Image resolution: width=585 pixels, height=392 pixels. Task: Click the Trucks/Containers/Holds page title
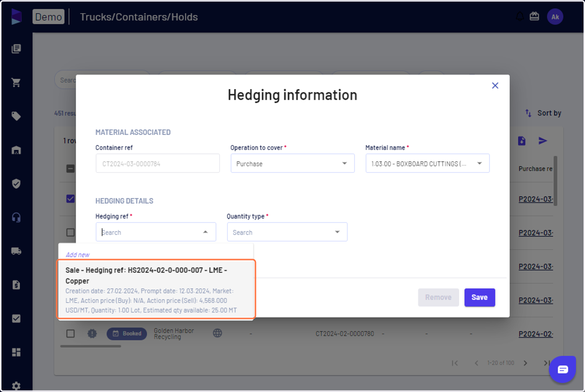139,17
